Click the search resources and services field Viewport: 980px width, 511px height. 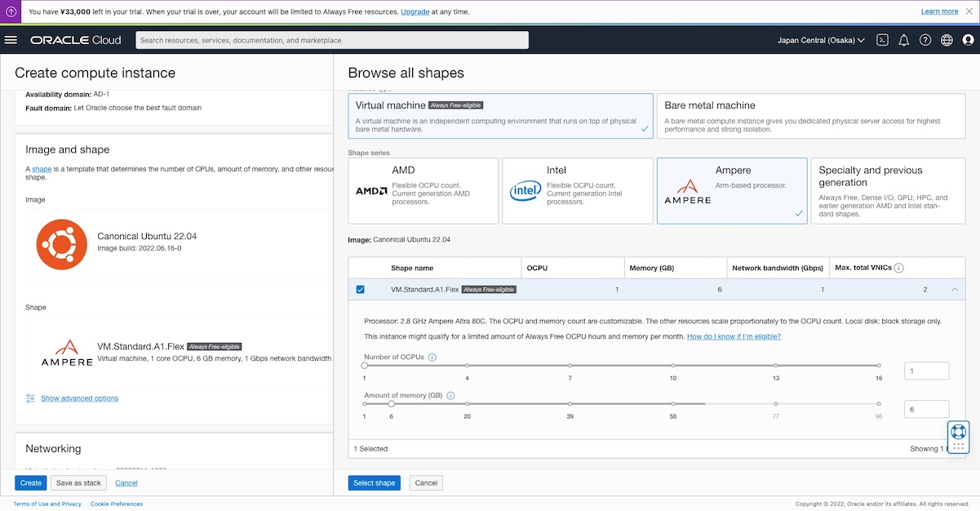[x=332, y=40]
